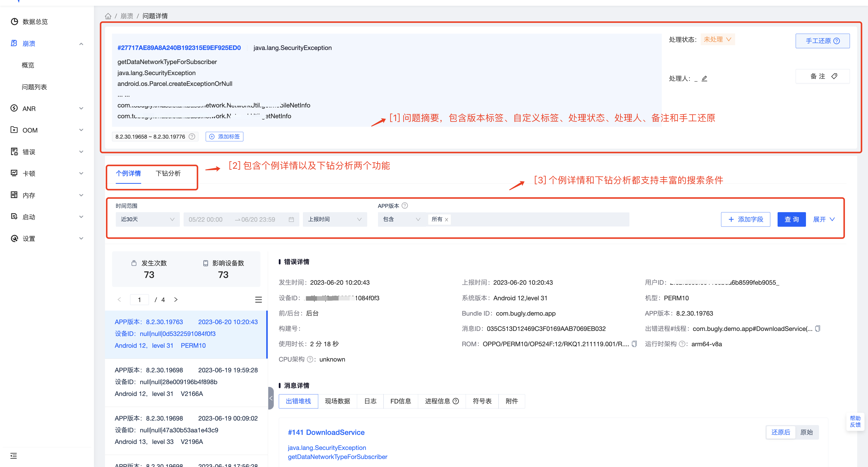Click the 备注 button
The width and height of the screenshot is (868, 467).
point(823,76)
